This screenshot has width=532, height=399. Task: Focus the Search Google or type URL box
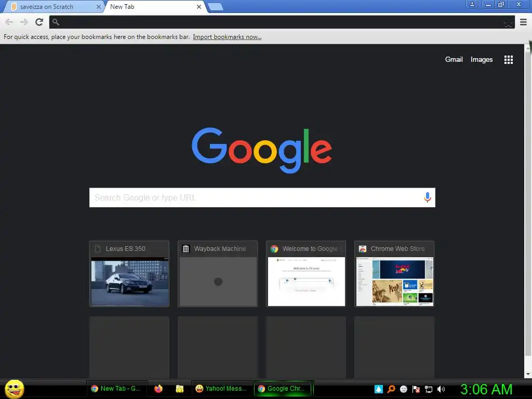262,197
